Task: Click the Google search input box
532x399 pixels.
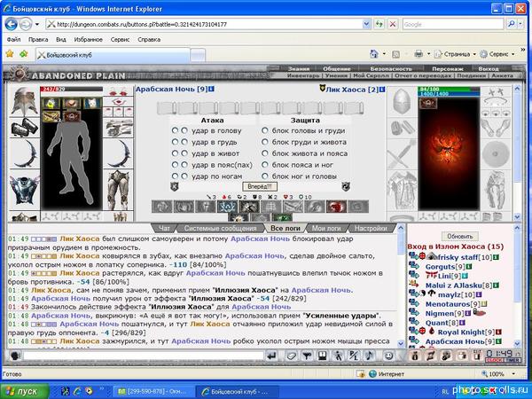Action: coord(453,24)
